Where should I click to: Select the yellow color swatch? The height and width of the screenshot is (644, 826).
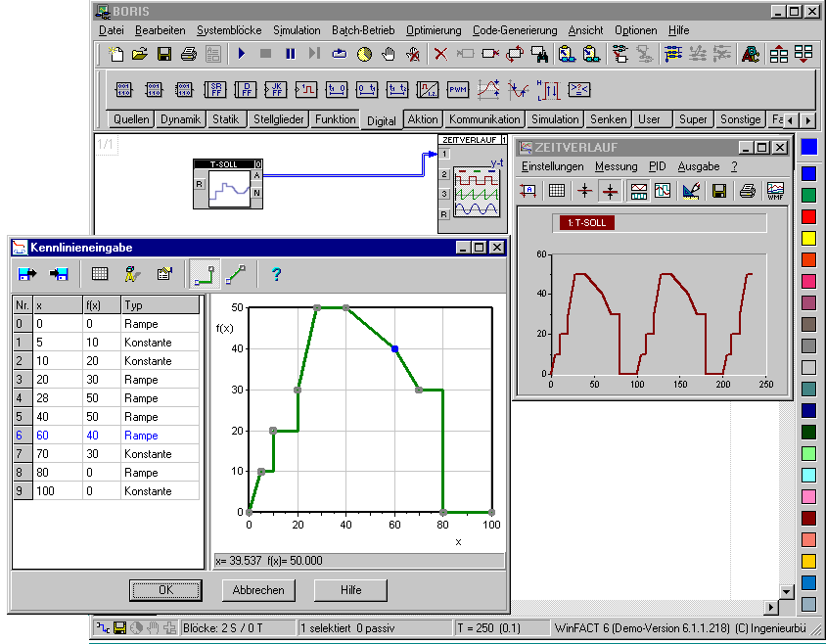(808, 238)
